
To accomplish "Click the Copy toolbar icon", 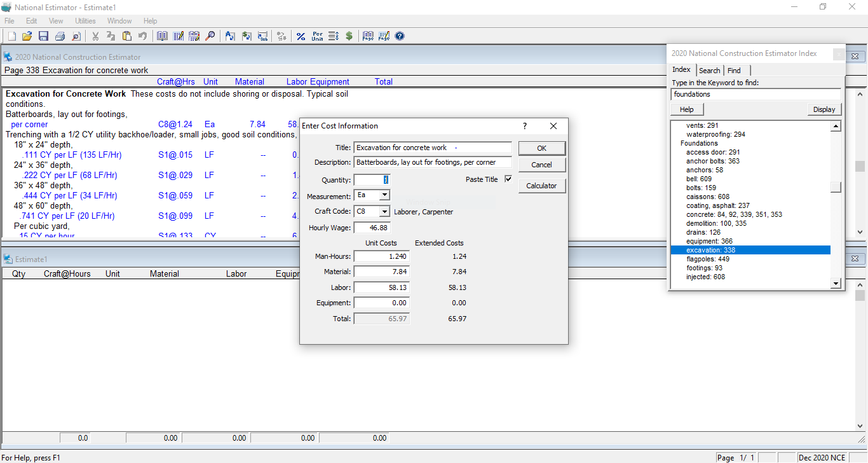I will (x=111, y=36).
